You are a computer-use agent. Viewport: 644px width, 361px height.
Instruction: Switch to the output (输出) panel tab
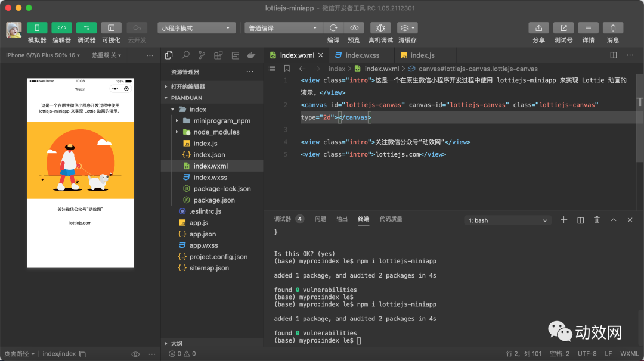click(342, 219)
